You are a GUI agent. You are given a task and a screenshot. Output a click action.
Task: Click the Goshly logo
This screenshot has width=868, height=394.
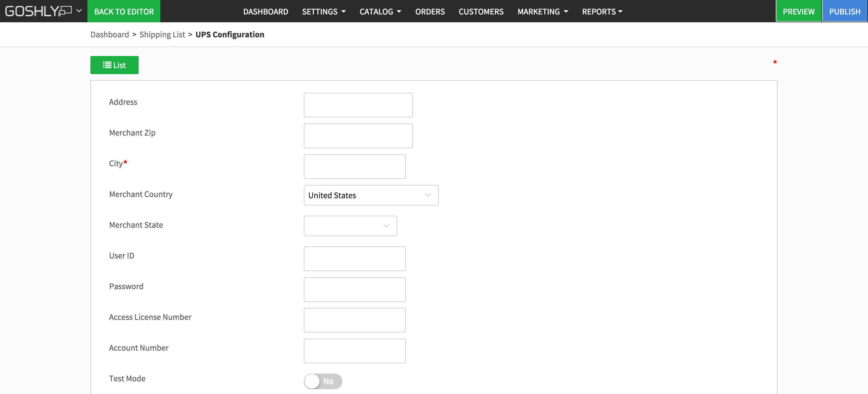point(38,11)
